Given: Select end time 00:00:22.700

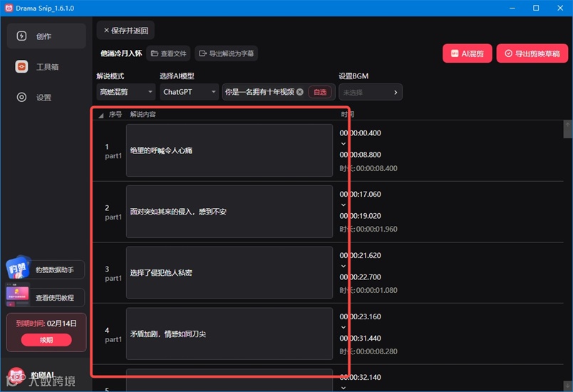Looking at the screenshot, I should [x=361, y=277].
